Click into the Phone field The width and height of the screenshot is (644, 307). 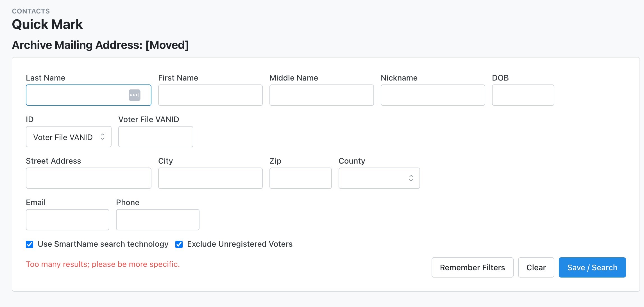[x=158, y=220]
